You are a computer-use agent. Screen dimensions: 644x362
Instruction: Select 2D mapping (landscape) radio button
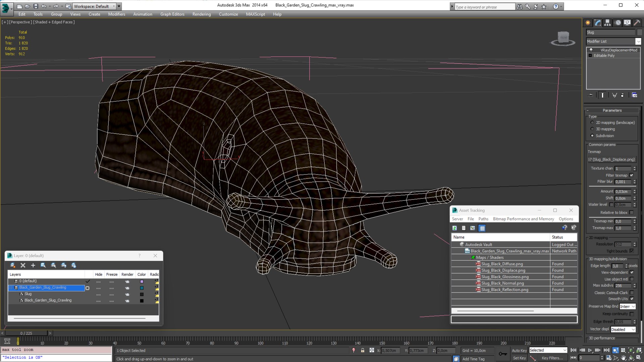[x=592, y=123]
